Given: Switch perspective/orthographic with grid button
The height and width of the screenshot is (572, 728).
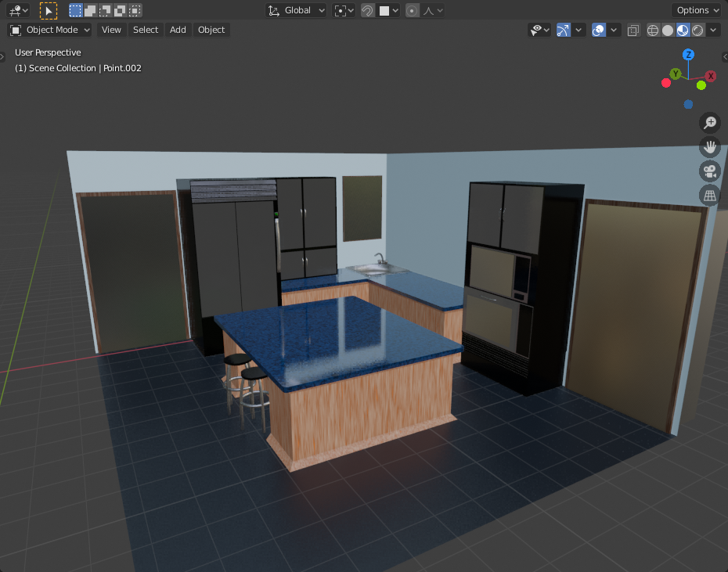Looking at the screenshot, I should click(x=710, y=195).
